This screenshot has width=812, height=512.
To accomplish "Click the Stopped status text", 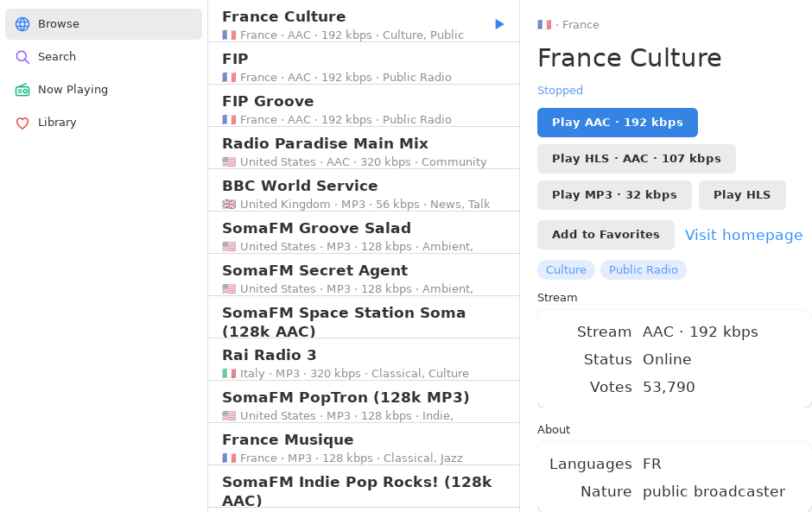I will (560, 90).
